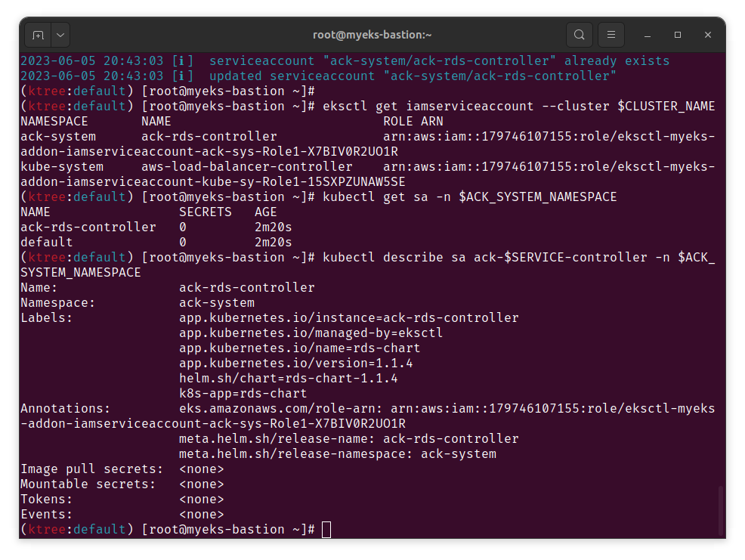This screenshot has width=745, height=560.
Task: Click '$ACK_SYSTEM_NAMESPACE' in kubectl get command
Action: (x=538, y=196)
